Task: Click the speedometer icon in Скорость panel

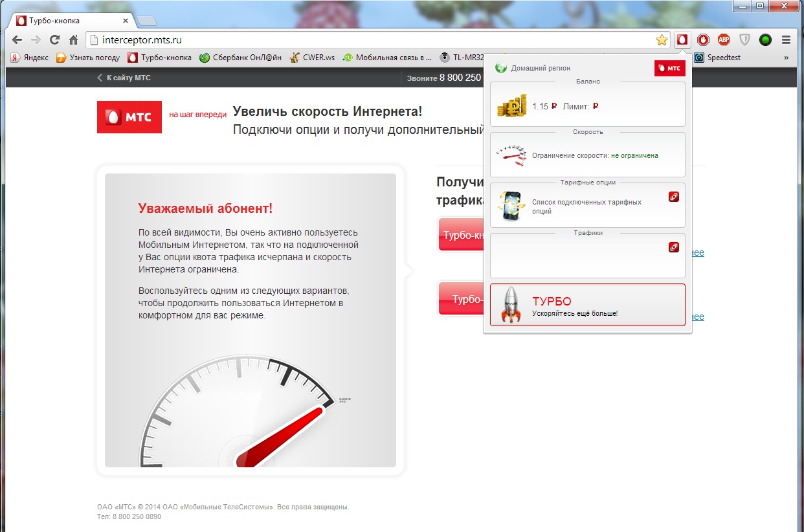Action: (x=513, y=155)
